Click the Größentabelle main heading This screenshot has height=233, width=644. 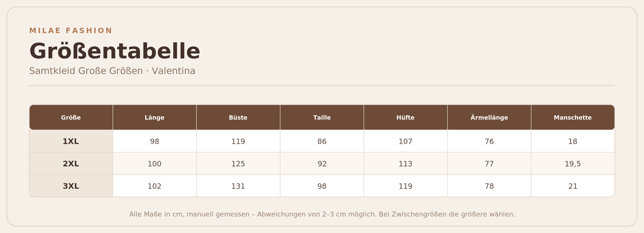coord(115,51)
